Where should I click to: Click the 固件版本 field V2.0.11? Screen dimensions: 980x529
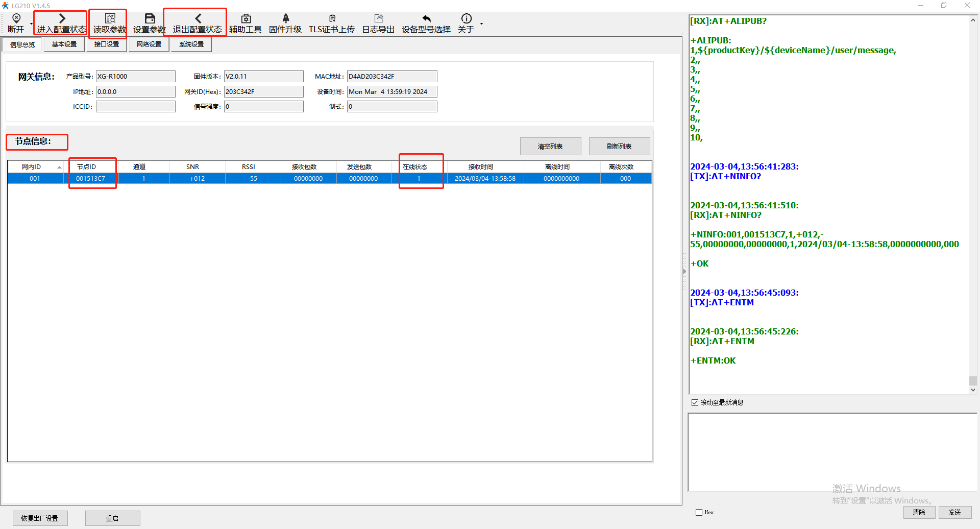264,76
